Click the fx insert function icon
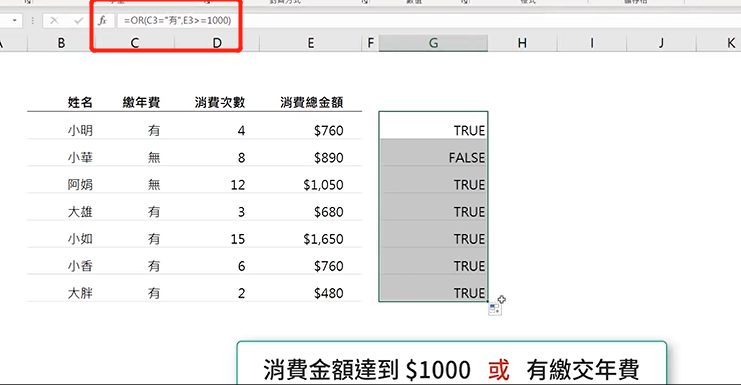 point(103,20)
